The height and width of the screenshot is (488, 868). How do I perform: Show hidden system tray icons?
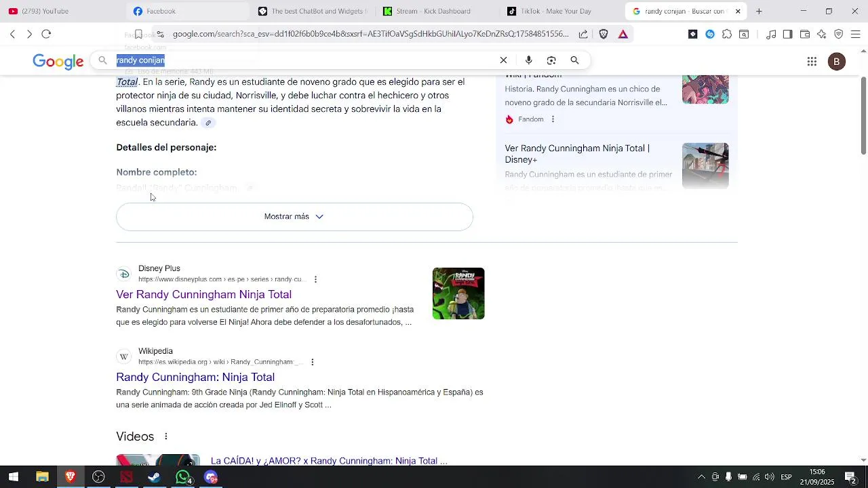coord(701,477)
